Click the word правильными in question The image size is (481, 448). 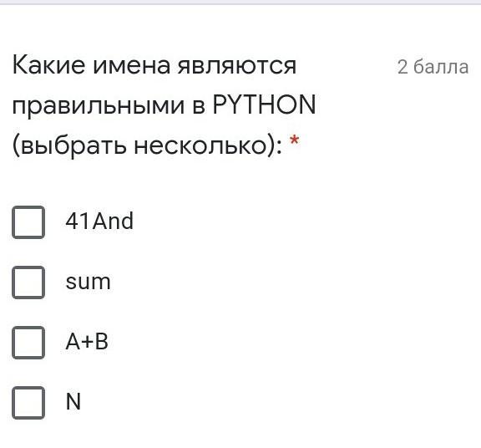(99, 106)
